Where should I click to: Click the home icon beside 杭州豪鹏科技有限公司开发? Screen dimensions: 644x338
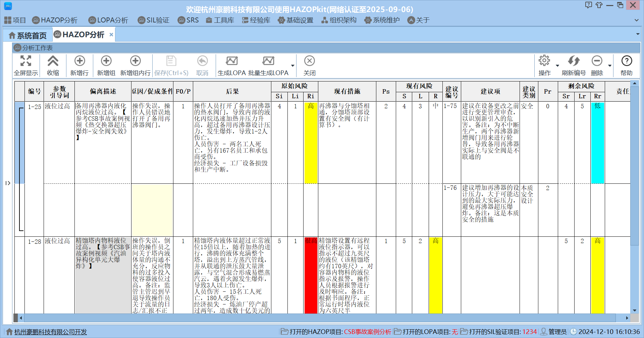coord(9,332)
